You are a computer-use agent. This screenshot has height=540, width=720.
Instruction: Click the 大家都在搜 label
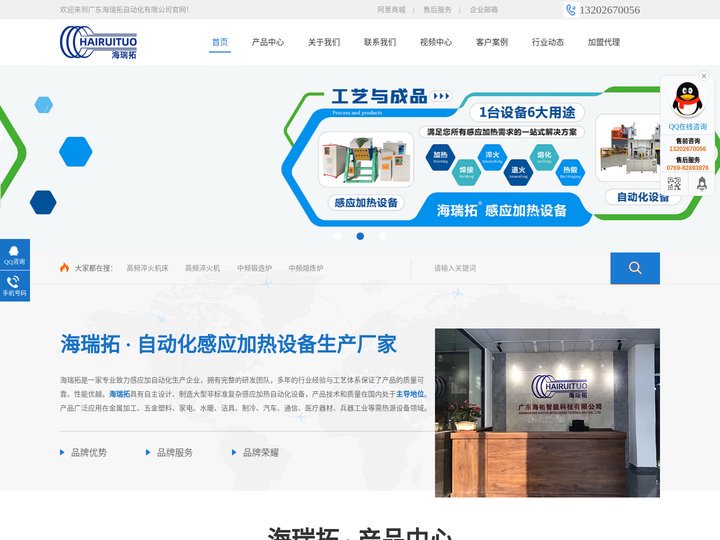[x=94, y=268]
